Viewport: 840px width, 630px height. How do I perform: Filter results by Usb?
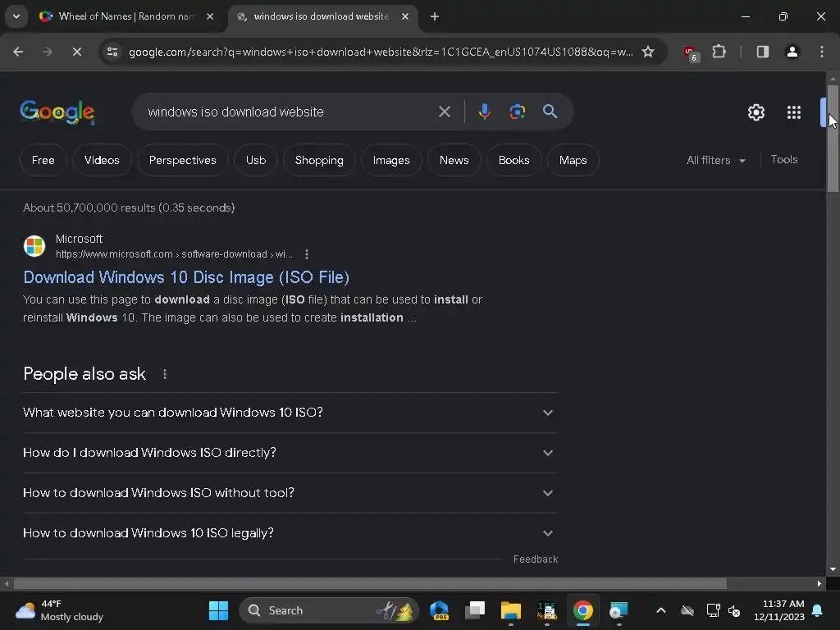[x=256, y=160]
